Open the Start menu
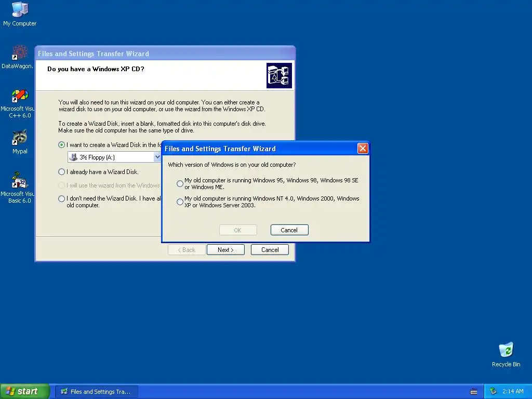Screen dimensions: 532x399 24,392
